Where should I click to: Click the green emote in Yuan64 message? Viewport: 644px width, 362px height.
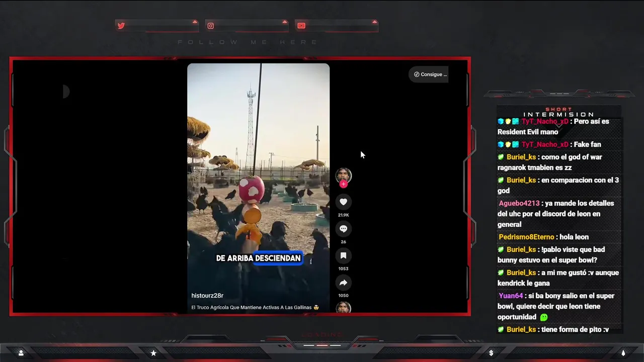(544, 317)
